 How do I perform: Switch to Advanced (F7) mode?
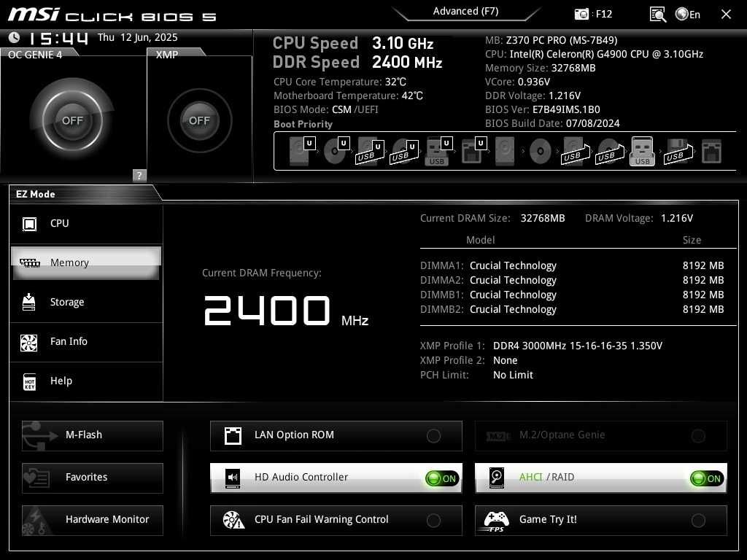(x=465, y=12)
